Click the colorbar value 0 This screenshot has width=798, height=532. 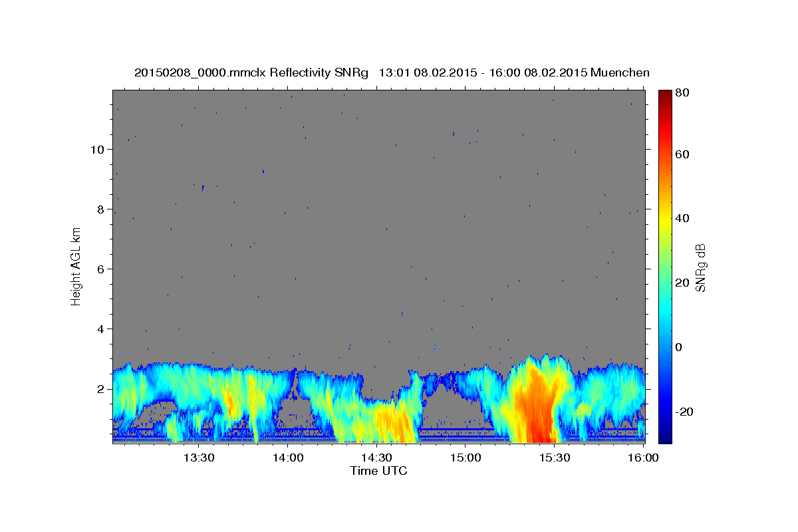pyautogui.click(x=679, y=347)
